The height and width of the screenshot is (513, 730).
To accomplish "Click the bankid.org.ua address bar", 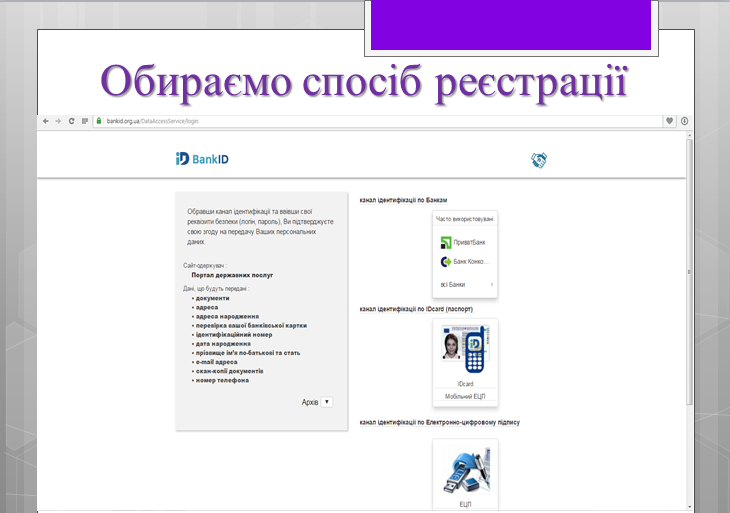I will [377, 121].
